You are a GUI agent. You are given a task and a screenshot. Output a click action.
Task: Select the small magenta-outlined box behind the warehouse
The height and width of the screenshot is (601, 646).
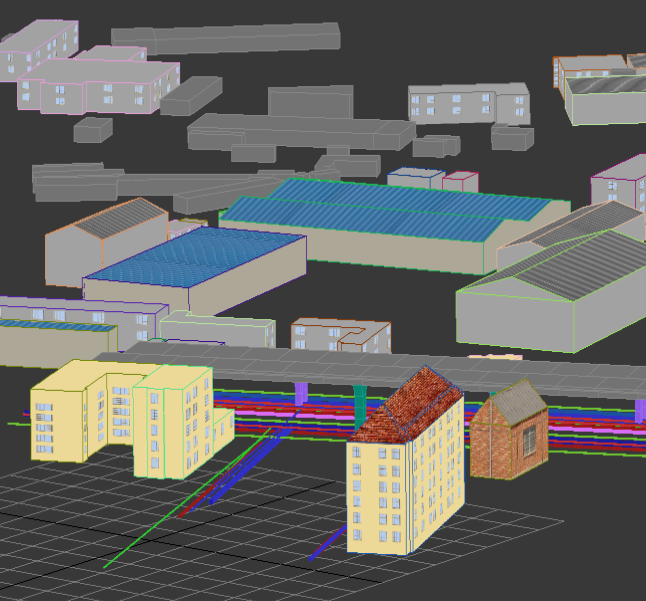tap(461, 182)
